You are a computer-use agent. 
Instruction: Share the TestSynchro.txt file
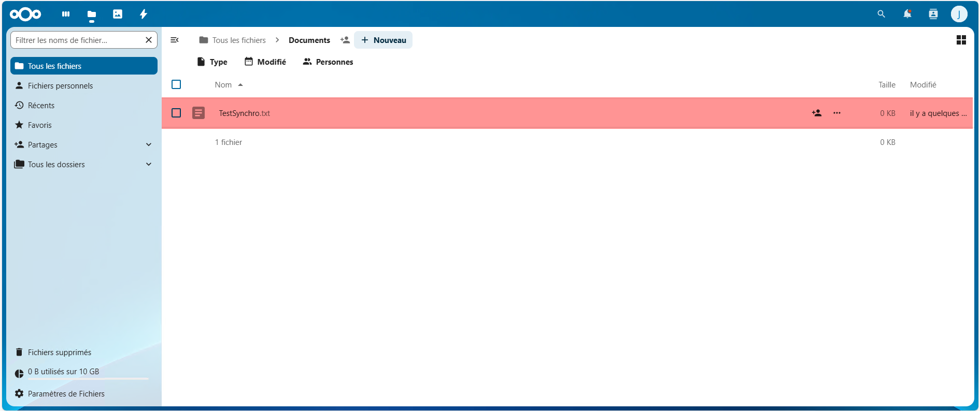click(817, 113)
